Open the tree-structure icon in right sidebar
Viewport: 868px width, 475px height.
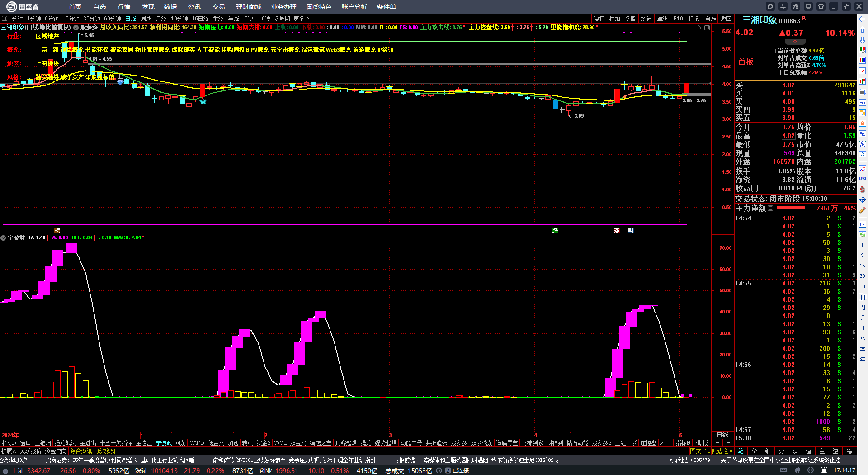[863, 113]
